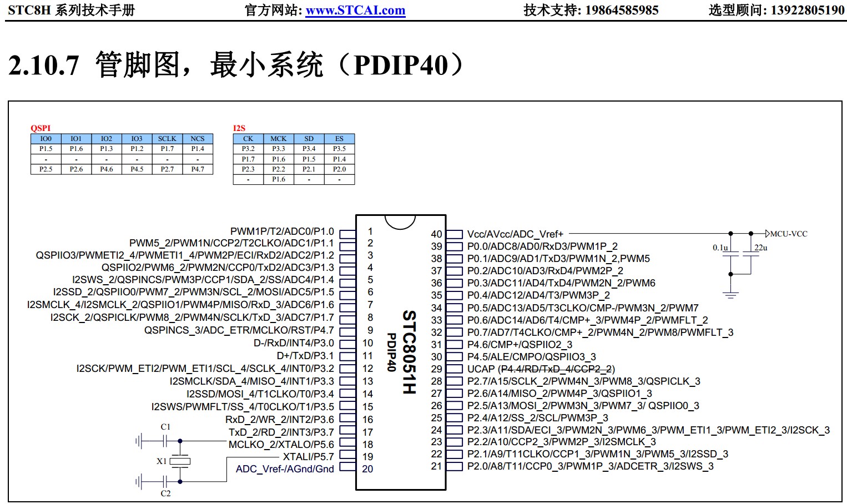The width and height of the screenshot is (847, 504).
Task: Click the 22u capacitor symbol
Action: (751, 254)
